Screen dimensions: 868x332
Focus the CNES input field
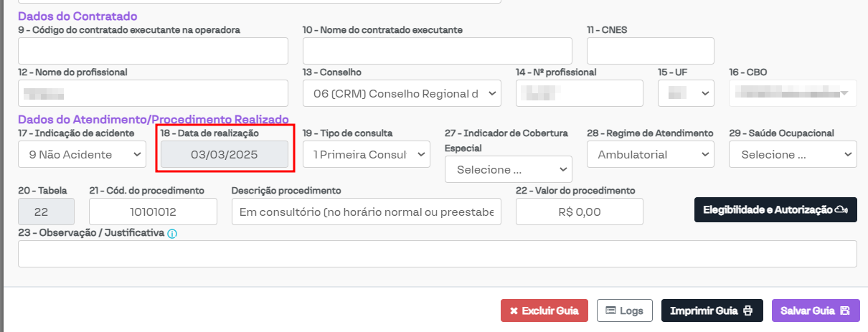[651, 51]
